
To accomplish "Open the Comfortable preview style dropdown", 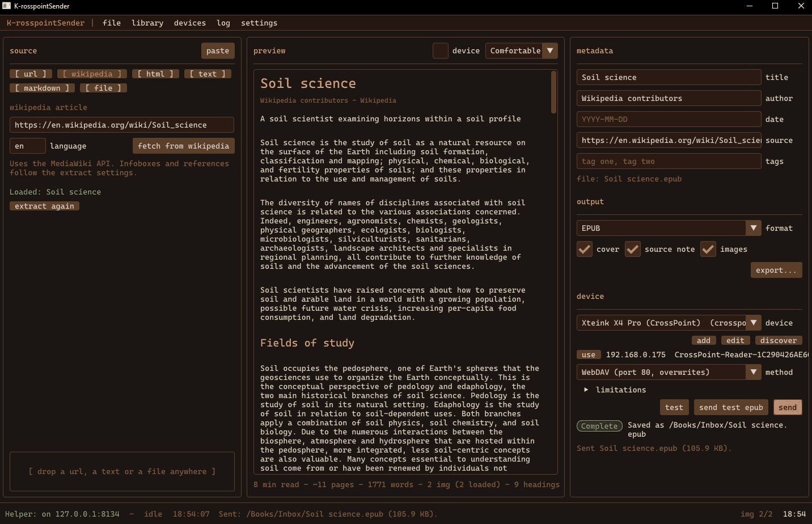I will coord(521,50).
